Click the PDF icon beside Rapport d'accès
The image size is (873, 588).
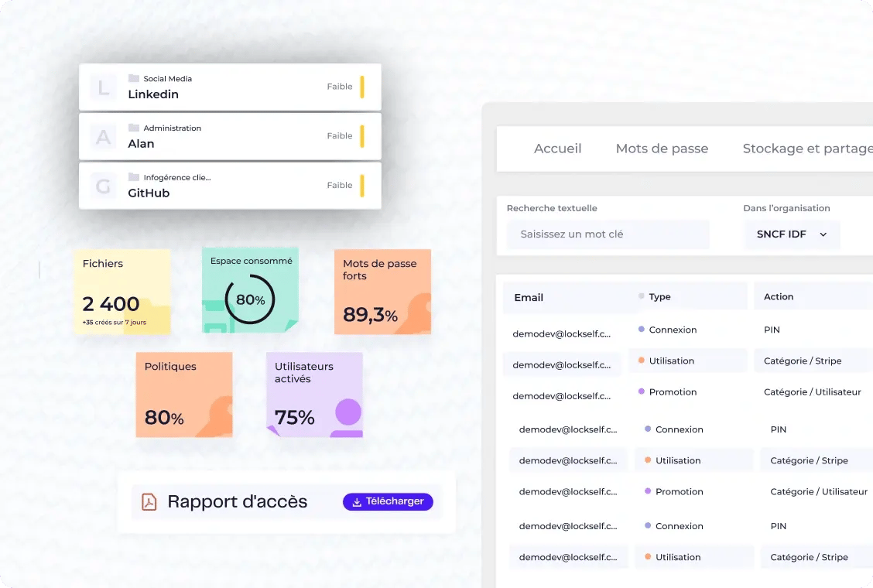click(x=149, y=502)
